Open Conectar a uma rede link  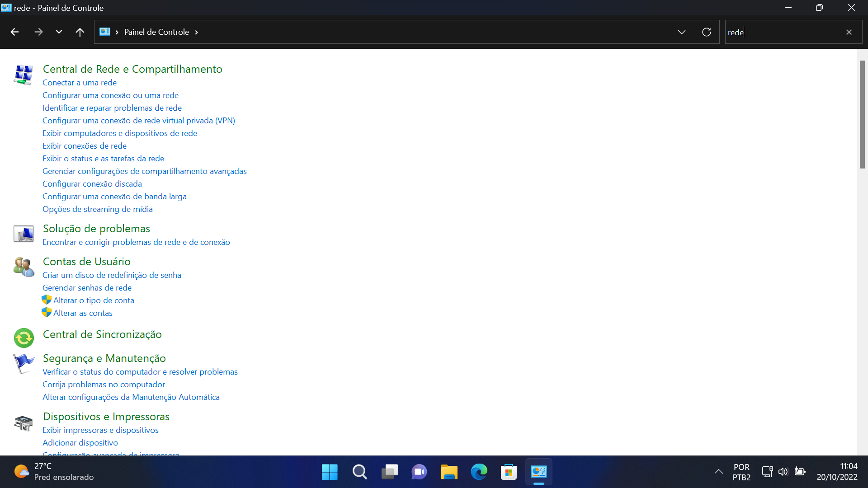(80, 83)
